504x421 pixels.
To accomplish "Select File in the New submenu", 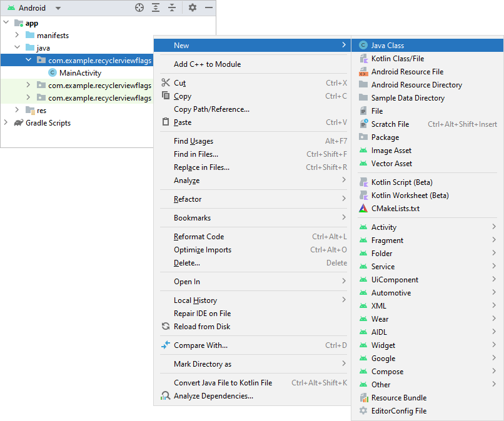I will click(x=428, y=111).
